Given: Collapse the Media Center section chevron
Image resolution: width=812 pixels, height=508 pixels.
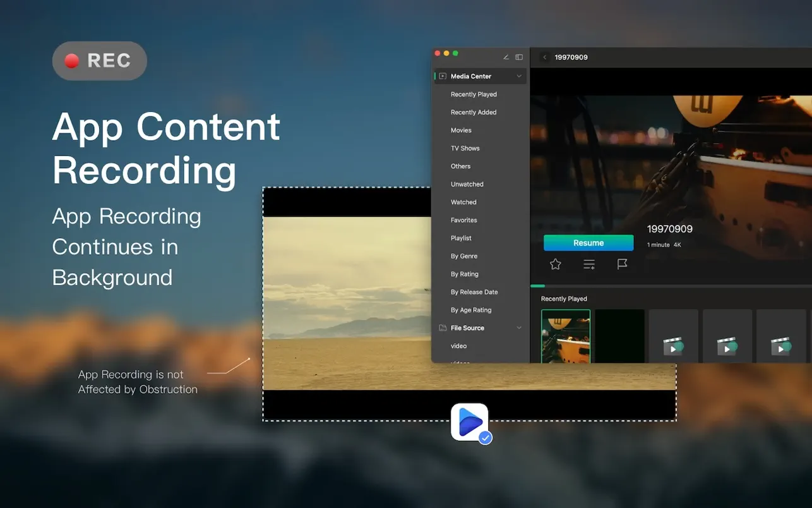Looking at the screenshot, I should coord(519,76).
